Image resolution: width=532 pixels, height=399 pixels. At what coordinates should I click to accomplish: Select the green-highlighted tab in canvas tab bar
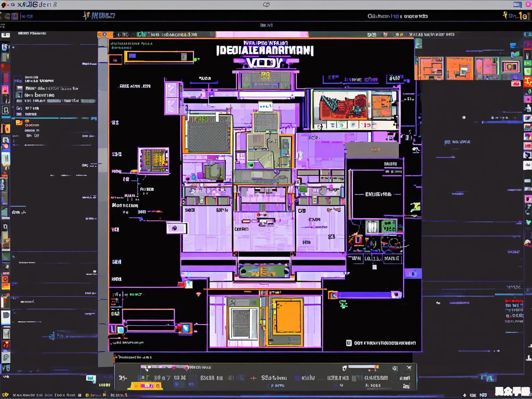141,34
